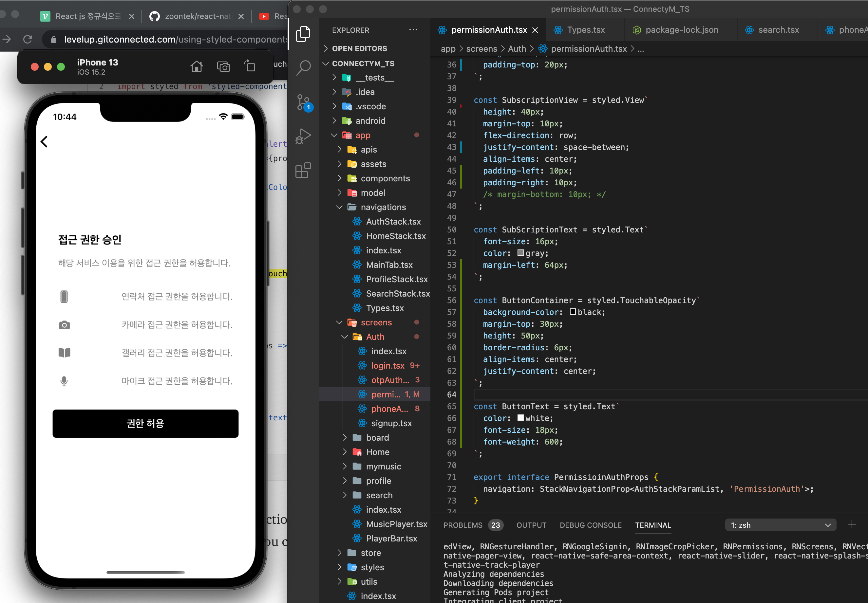Open Run and Debug view
Viewport: 868px width, 603px height.
[x=303, y=136]
